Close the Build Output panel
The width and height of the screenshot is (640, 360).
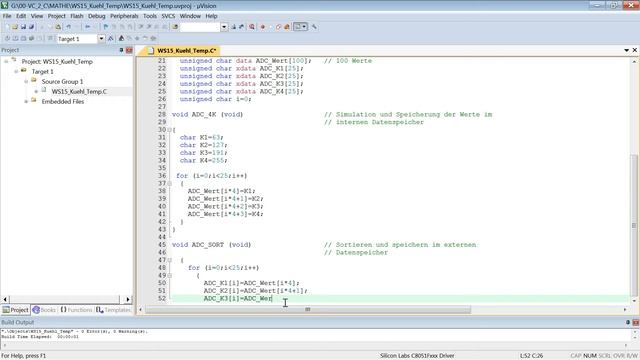click(x=636, y=322)
